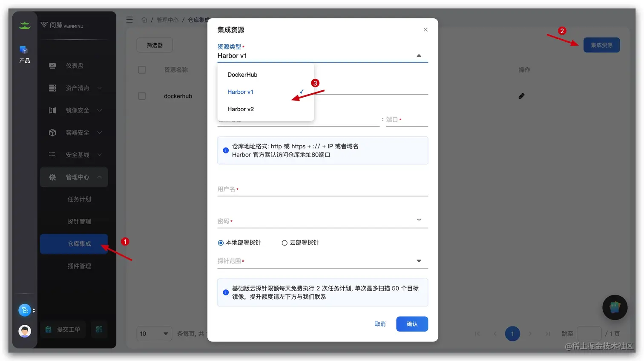Image resolution: width=644 pixels, height=361 pixels.
Task: Choose DockerHub from the resource type list
Action: 265,75
